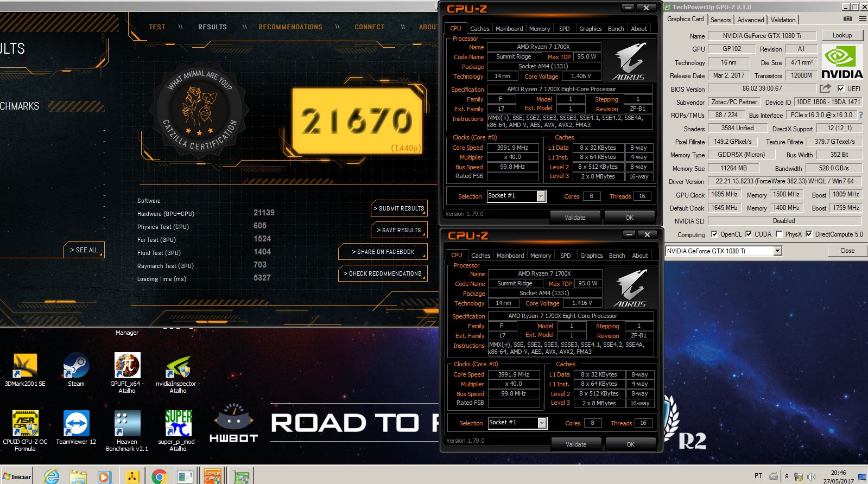Click Validate in upper CPU-Z window
This screenshot has width=868, height=484.
(575, 218)
